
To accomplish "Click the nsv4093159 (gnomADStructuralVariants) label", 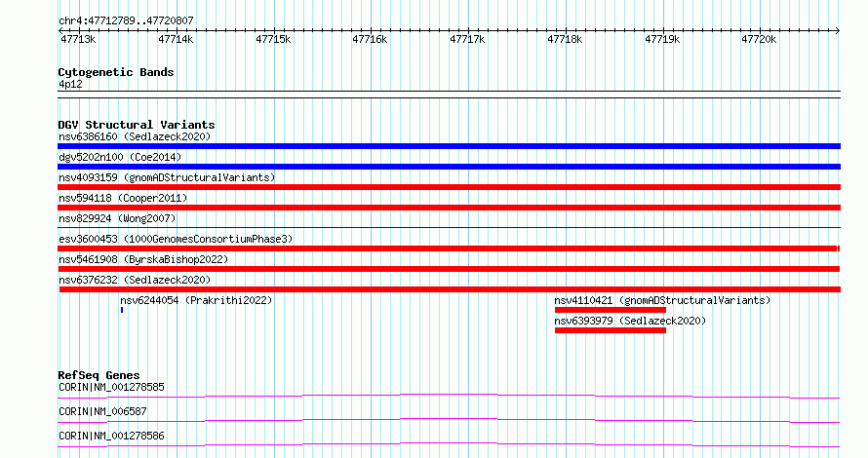I will 167,177.
